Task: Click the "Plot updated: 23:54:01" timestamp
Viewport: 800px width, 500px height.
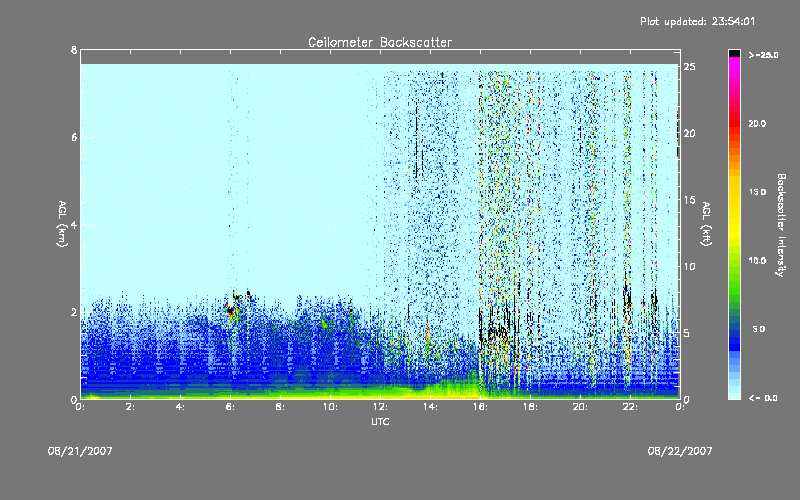Action: pyautogui.click(x=697, y=21)
